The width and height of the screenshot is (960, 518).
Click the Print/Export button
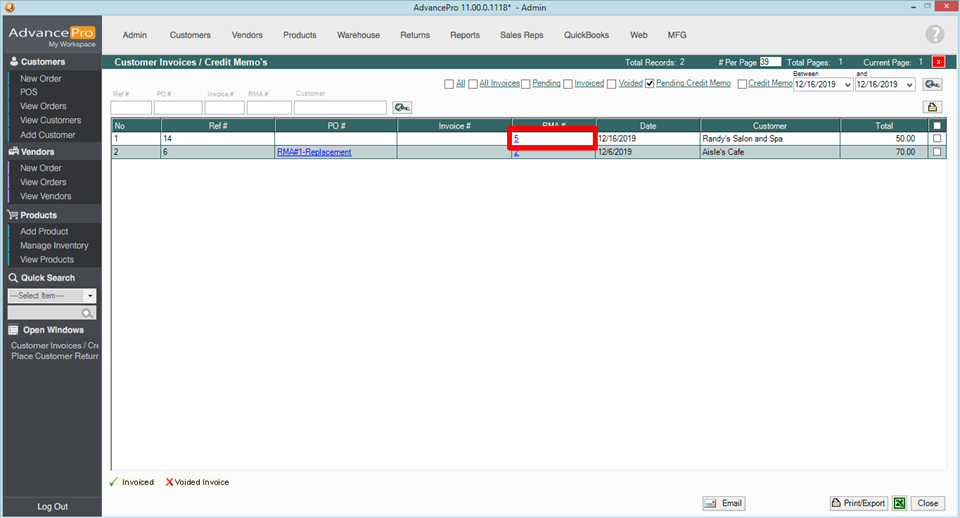[x=859, y=503]
